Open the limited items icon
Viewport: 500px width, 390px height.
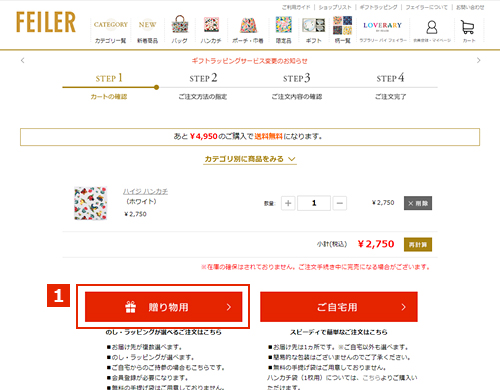[x=284, y=24]
